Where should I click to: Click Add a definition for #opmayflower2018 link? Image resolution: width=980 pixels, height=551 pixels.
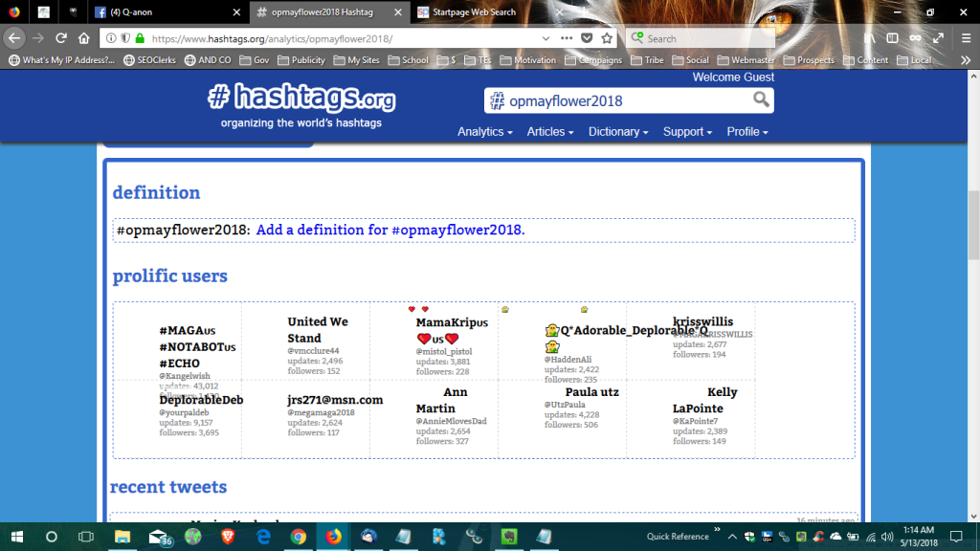[x=390, y=231]
